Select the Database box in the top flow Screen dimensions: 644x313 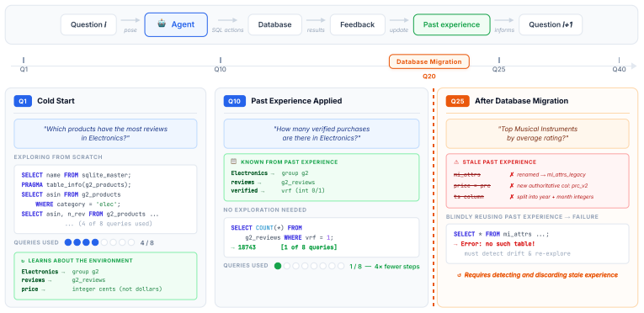pyautogui.click(x=274, y=24)
